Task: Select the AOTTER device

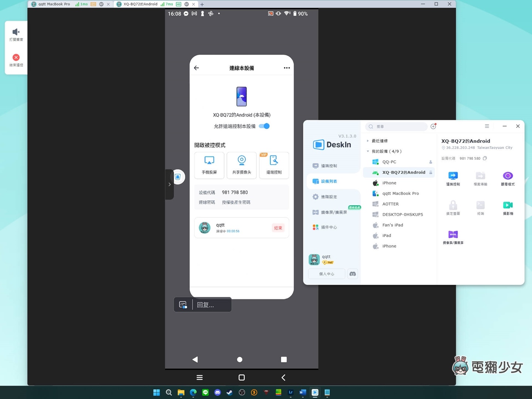Action: (x=399, y=204)
